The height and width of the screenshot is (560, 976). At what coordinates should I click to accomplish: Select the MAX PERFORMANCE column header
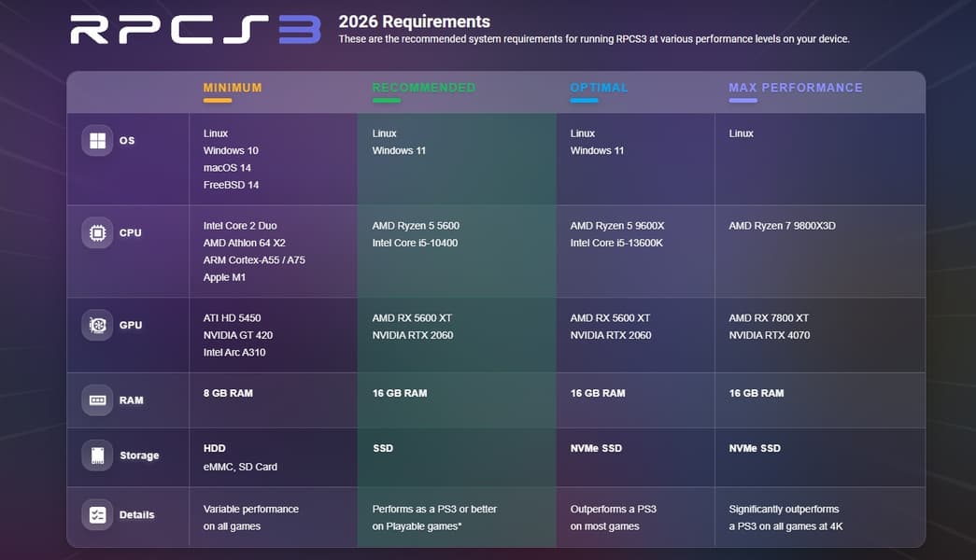(795, 88)
